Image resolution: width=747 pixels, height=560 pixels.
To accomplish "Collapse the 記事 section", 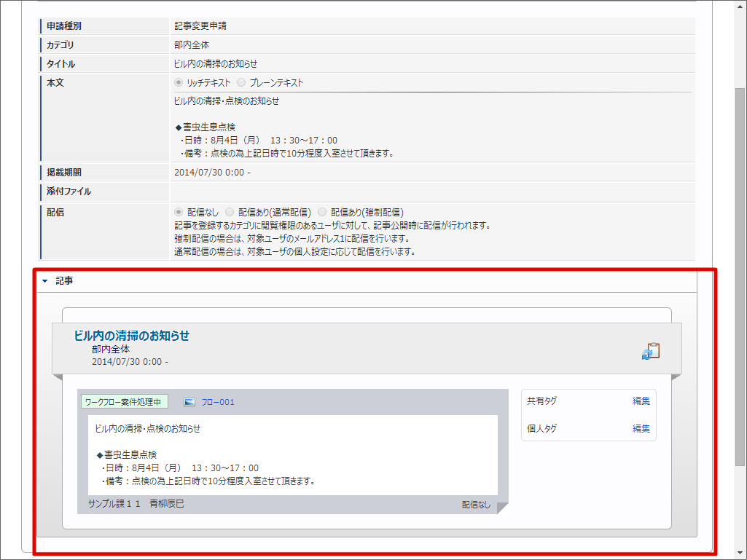I will 45,280.
